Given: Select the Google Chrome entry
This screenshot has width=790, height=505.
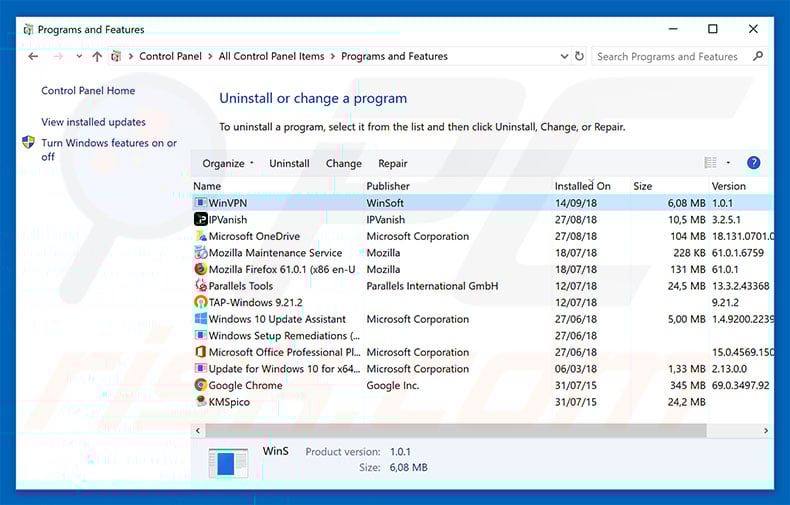Looking at the screenshot, I should [x=245, y=386].
